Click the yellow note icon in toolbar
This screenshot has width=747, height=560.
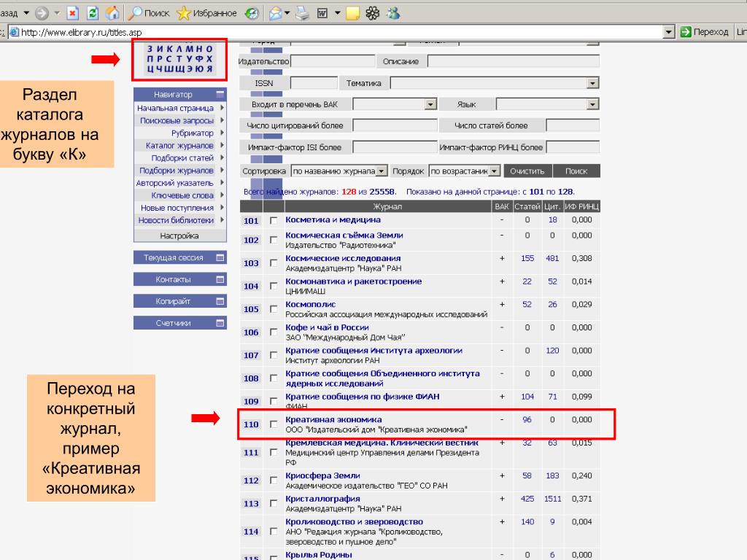click(352, 13)
